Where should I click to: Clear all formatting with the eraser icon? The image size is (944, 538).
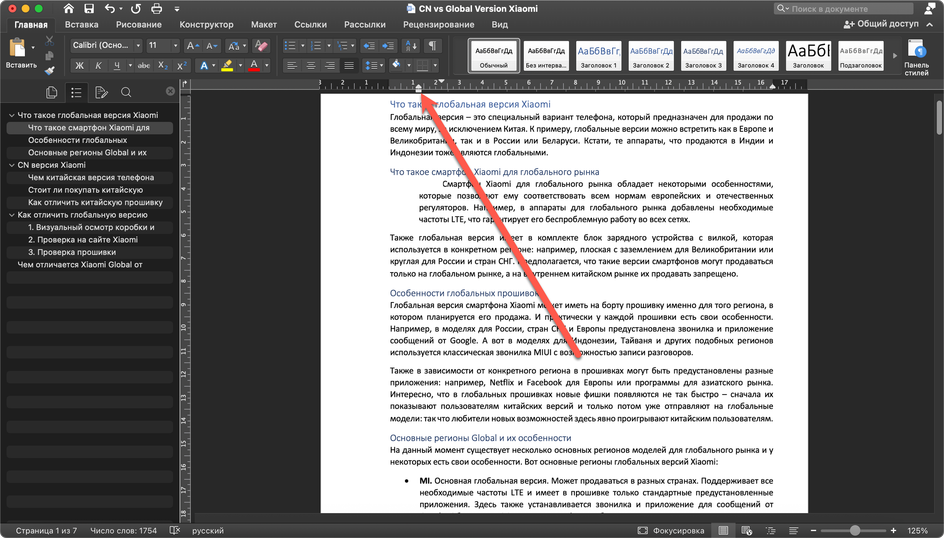[261, 46]
